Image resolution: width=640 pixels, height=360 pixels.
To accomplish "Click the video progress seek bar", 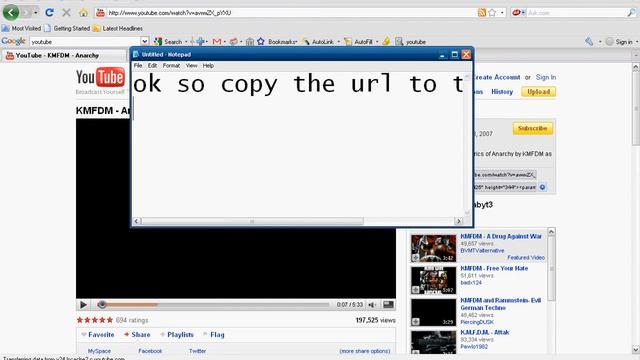I will (214, 305).
